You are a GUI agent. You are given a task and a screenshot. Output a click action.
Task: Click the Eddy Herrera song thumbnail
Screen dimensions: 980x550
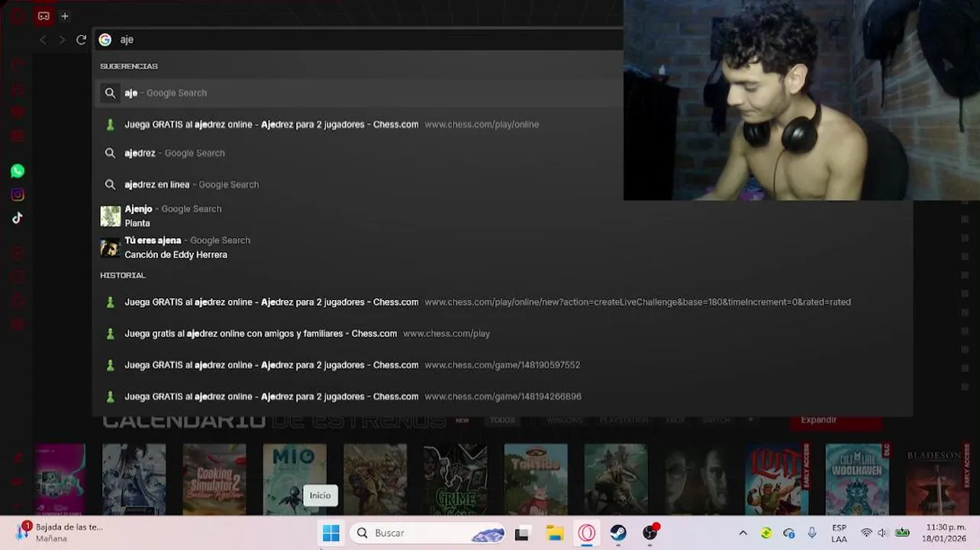pos(111,247)
